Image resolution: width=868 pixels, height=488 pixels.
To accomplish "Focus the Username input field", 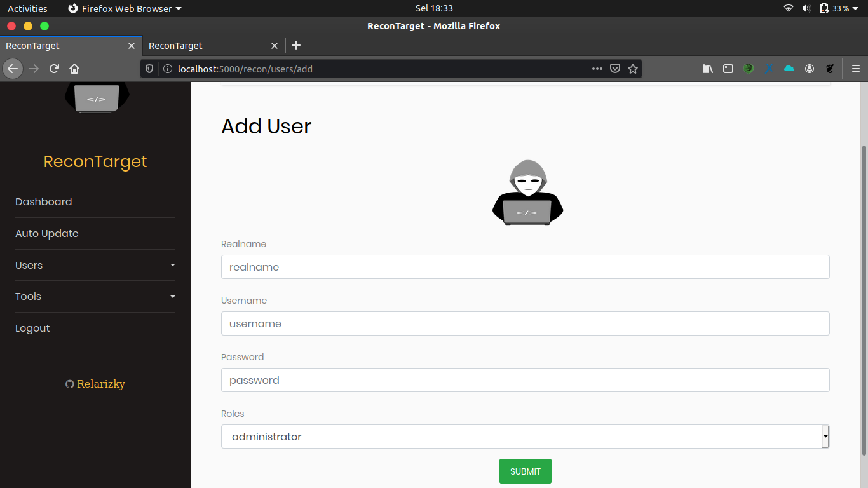I will tap(526, 323).
